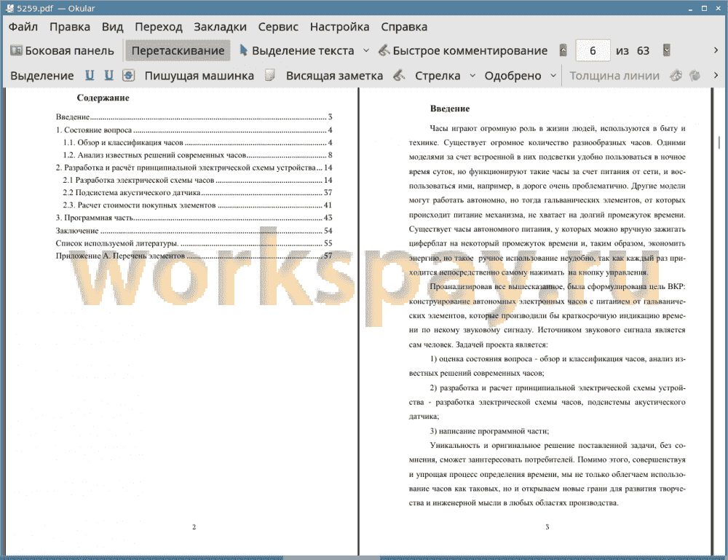This screenshot has width=728, height=560.
Task: Switch to Выделение текста selection tool
Action: tap(297, 51)
